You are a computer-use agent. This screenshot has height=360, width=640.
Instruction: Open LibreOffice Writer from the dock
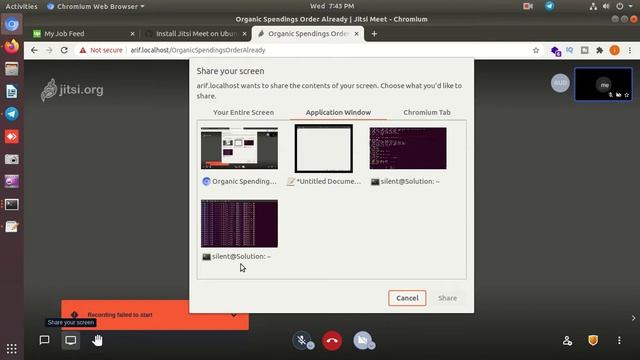point(12,91)
